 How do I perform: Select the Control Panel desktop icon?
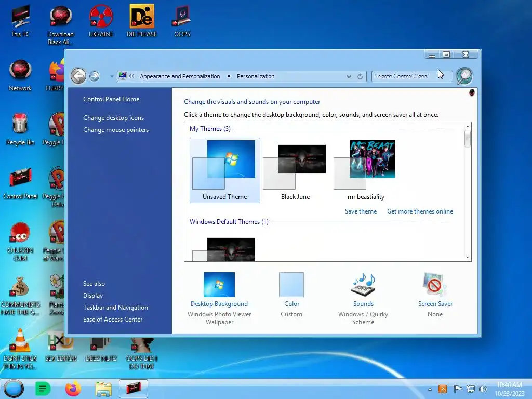pyautogui.click(x=20, y=183)
